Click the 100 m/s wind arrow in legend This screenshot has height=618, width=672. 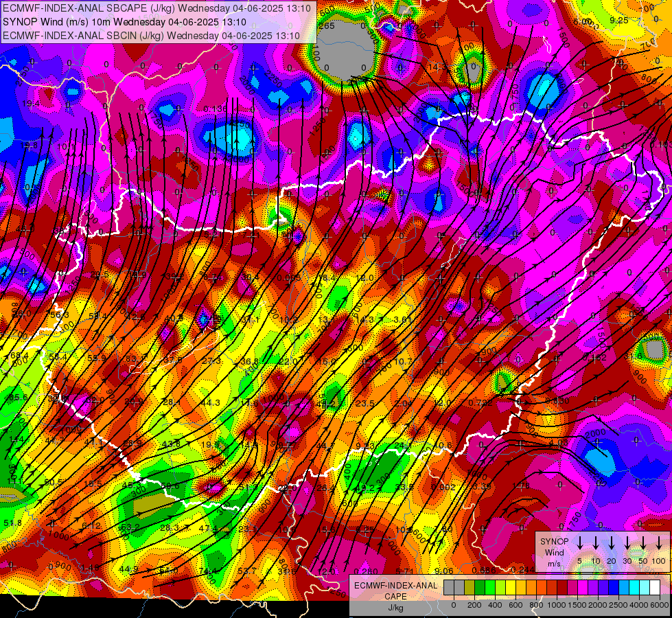pyautogui.click(x=659, y=542)
